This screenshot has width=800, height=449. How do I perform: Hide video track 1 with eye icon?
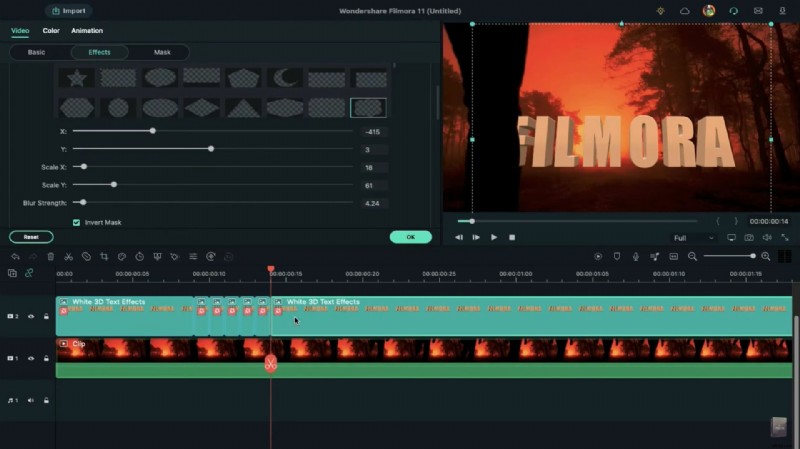(31, 358)
